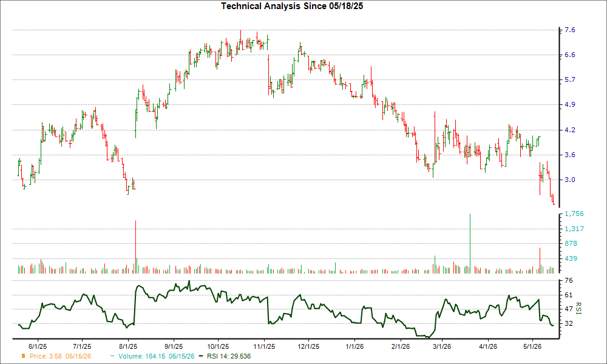Click the 'Volume: 164.15 05/15/26' legend text

[157, 356]
